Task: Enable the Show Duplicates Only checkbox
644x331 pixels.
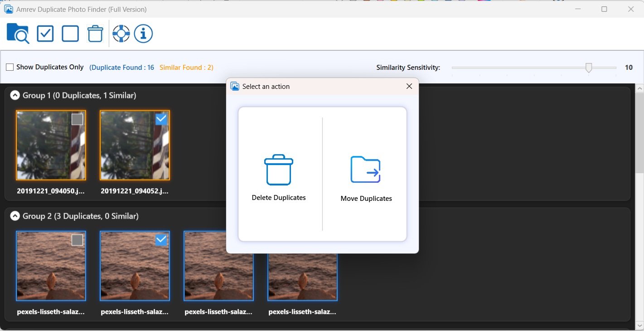Action: pyautogui.click(x=9, y=67)
